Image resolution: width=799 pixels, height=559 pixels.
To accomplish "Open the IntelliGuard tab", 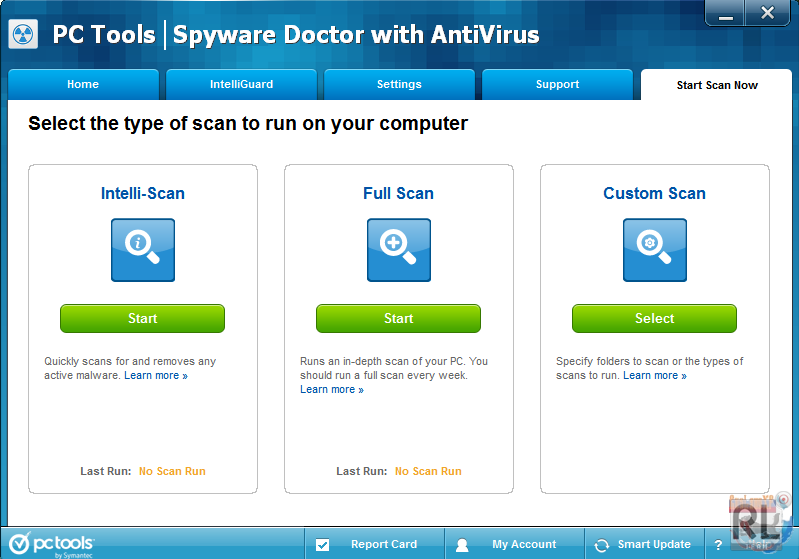I will 241,85.
